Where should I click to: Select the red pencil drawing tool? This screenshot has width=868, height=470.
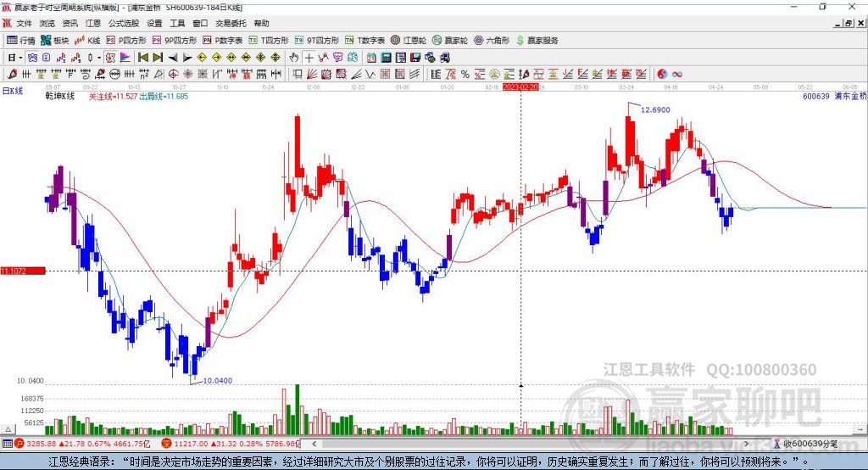coord(12,74)
